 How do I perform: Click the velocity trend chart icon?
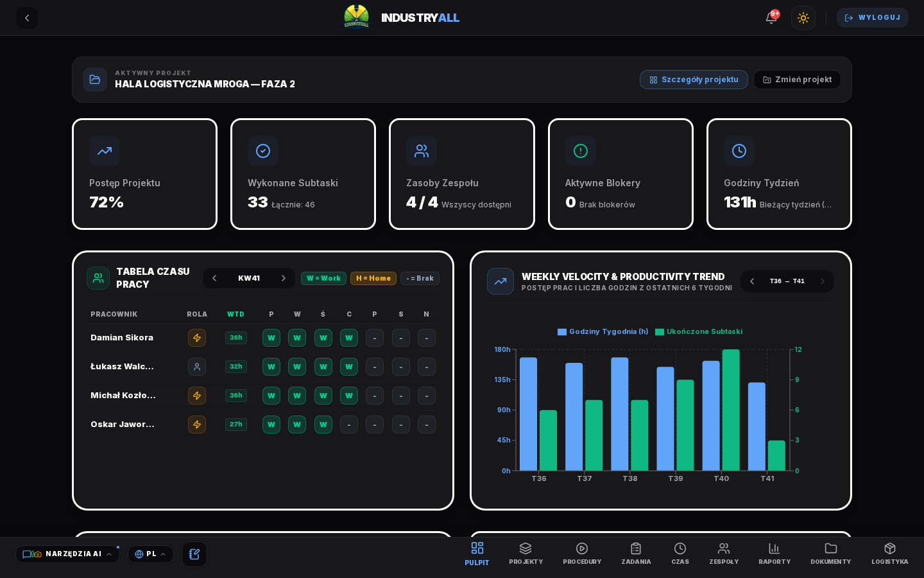coord(501,281)
